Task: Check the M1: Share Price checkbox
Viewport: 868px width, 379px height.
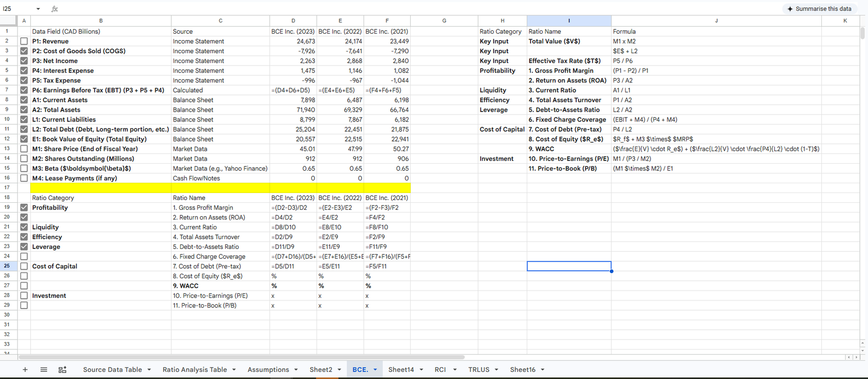Action: (x=24, y=149)
